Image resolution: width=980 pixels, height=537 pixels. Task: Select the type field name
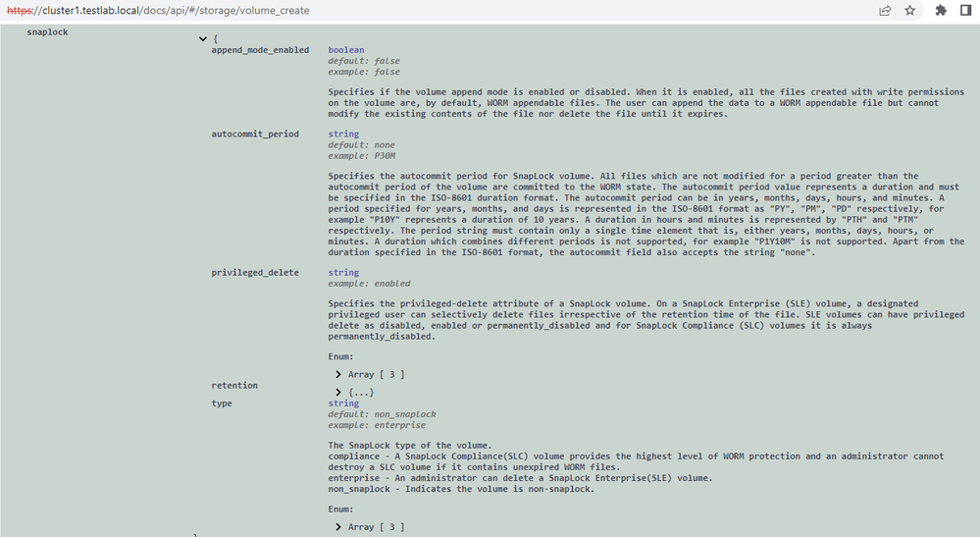(x=222, y=403)
